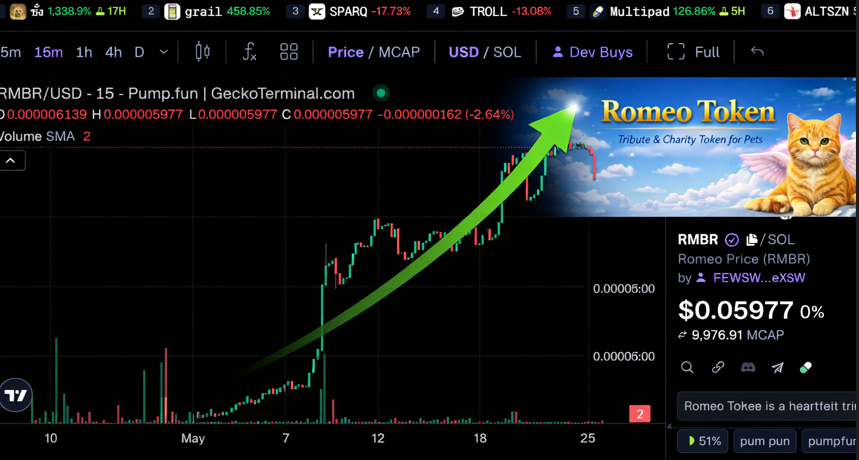Click the undo arrow icon
The image size is (859, 460).
(x=757, y=51)
